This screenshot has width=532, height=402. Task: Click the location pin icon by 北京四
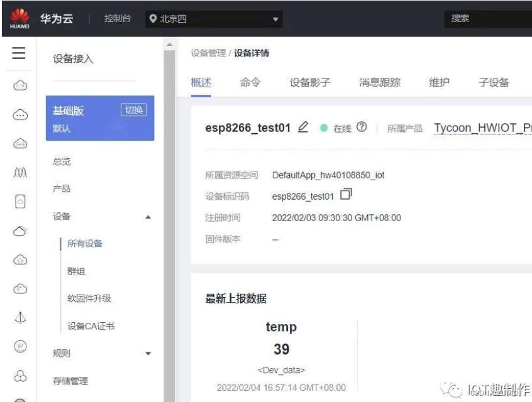(153, 19)
